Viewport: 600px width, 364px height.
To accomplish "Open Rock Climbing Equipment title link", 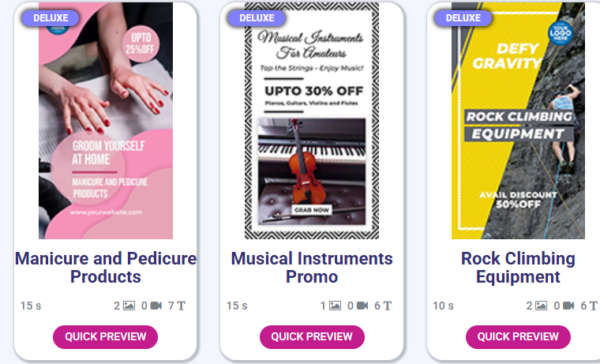I will coord(518,267).
